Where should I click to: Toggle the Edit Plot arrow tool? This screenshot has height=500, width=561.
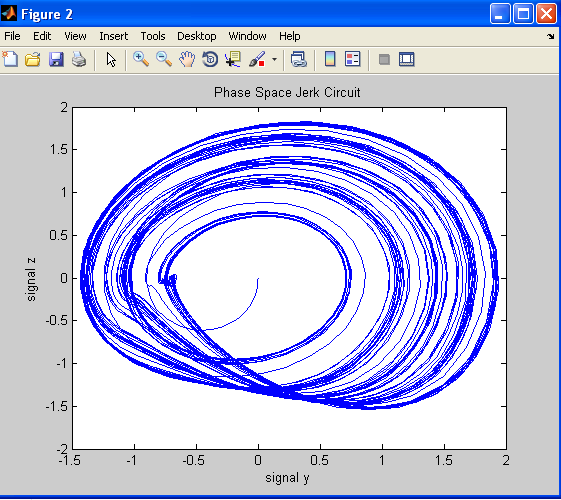(111, 59)
